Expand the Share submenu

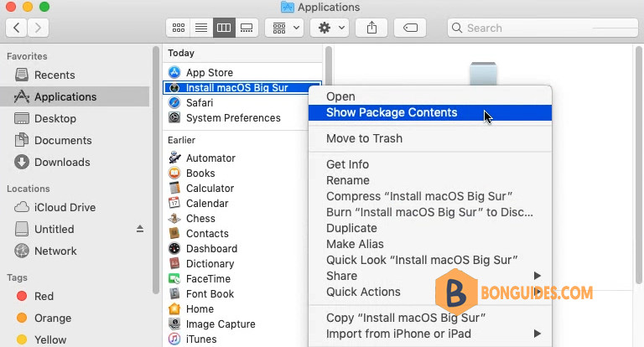pos(430,276)
